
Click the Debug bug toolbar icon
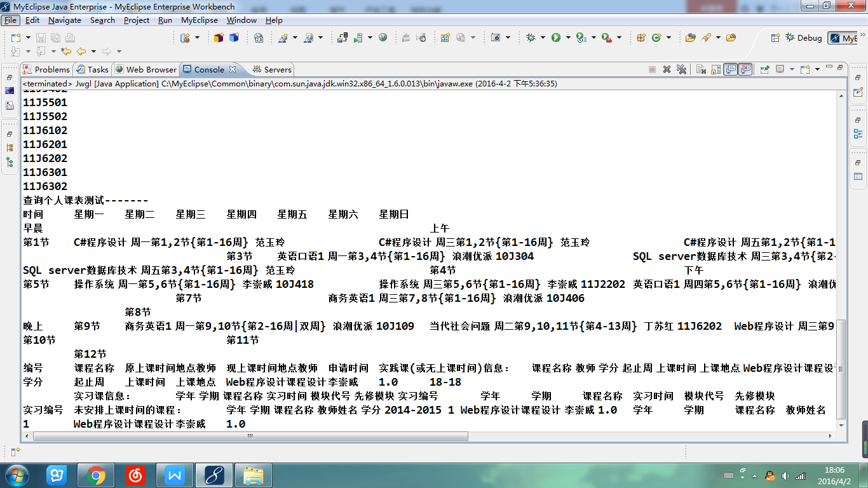point(531,37)
